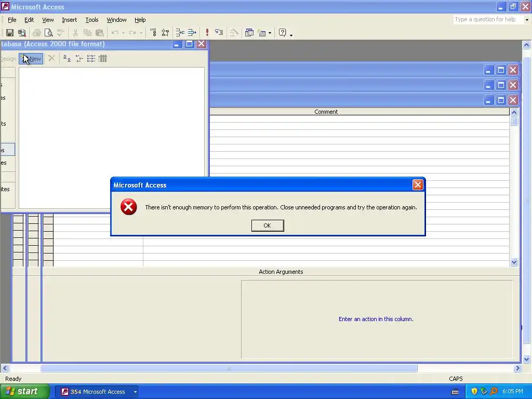
Task: Click the Windows start button
Action: [24, 392]
